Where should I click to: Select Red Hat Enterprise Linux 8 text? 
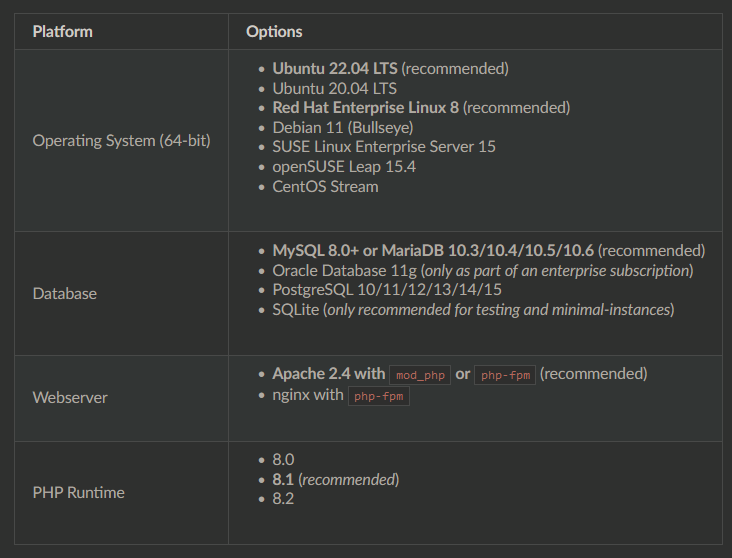click(365, 108)
